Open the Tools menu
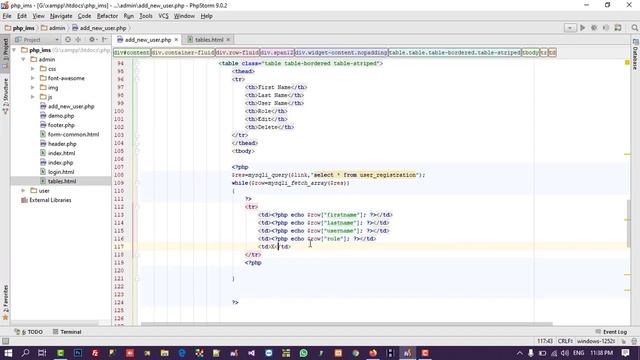The image size is (640, 360). pos(146,16)
